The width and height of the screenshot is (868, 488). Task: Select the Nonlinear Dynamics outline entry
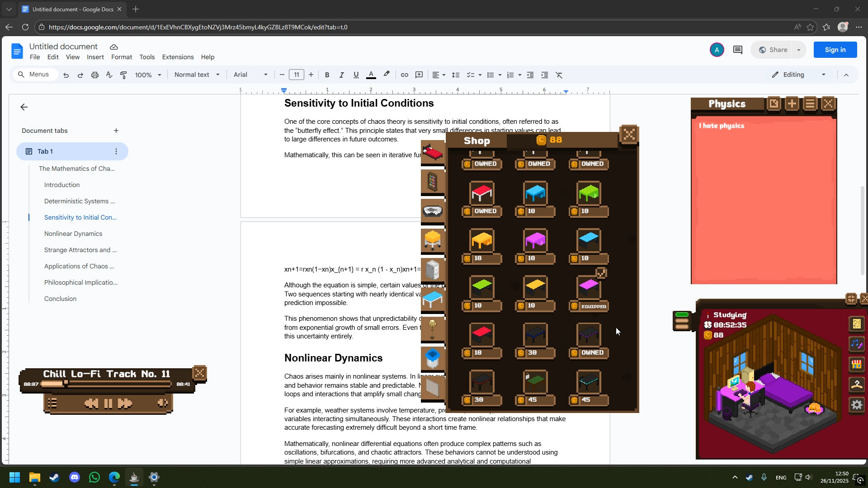pos(73,234)
